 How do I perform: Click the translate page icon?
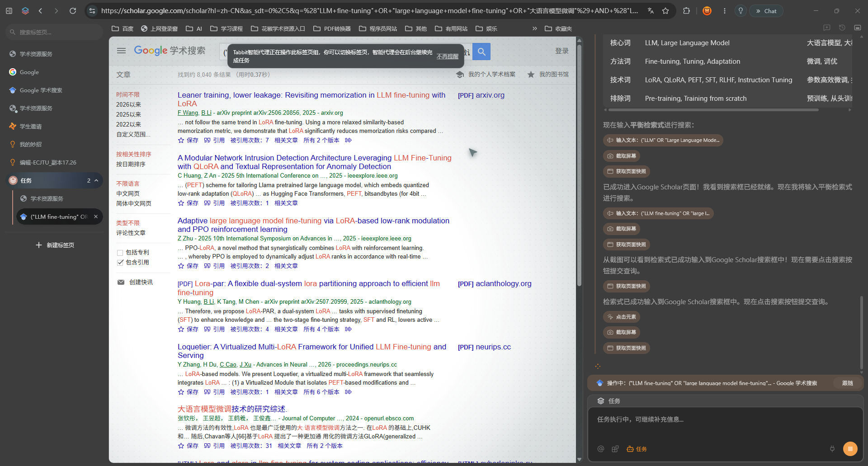click(x=651, y=11)
